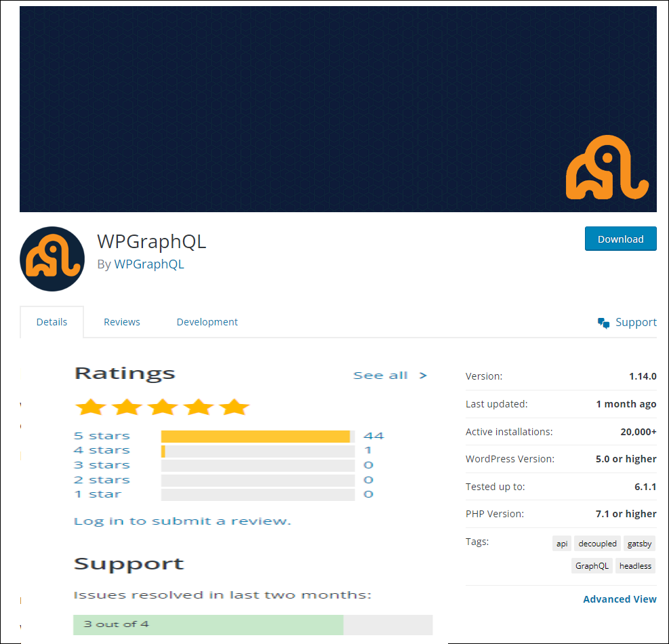Open the WPGraphQL author link

point(149,264)
